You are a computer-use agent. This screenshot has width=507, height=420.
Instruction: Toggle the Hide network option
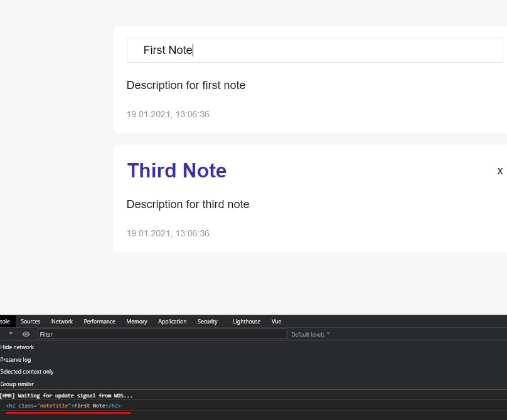pos(17,347)
